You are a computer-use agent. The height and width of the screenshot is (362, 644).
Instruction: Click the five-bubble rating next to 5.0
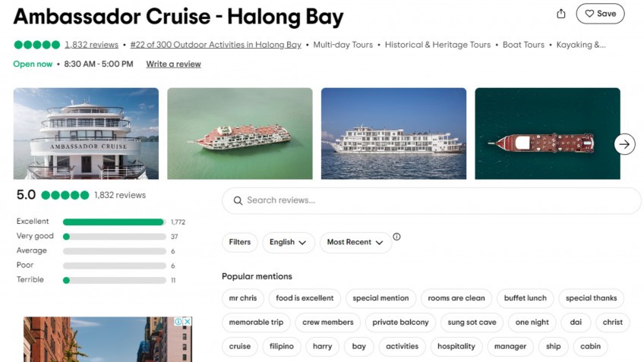pos(65,195)
